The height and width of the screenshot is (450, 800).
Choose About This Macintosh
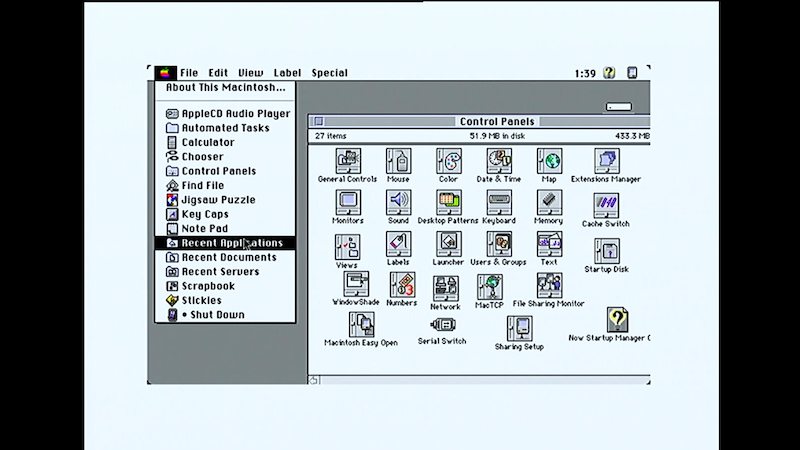click(x=225, y=88)
